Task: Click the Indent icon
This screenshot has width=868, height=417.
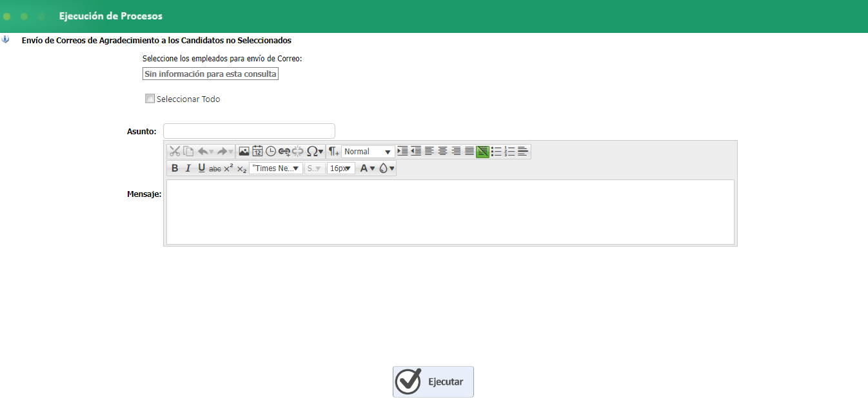Action: click(x=402, y=152)
